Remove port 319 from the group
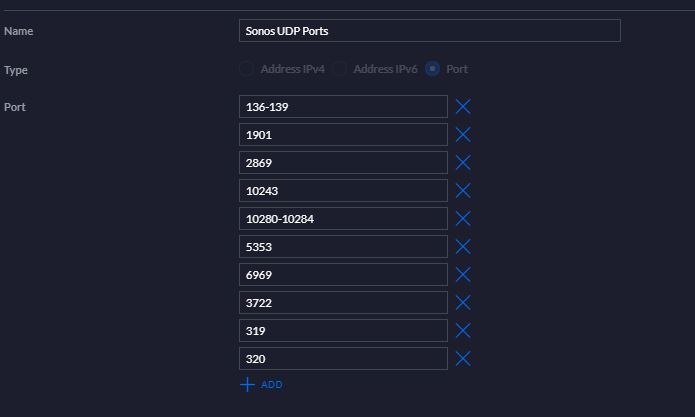This screenshot has width=695, height=417. [463, 331]
